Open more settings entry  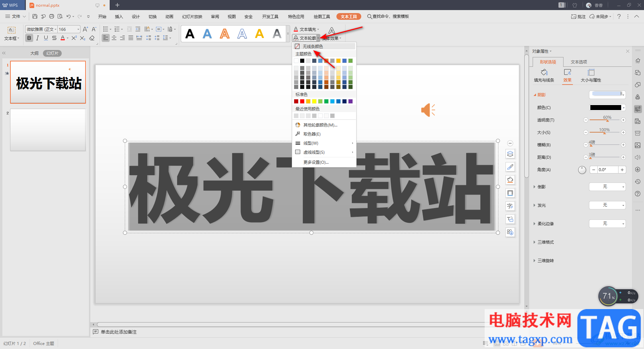point(324,162)
